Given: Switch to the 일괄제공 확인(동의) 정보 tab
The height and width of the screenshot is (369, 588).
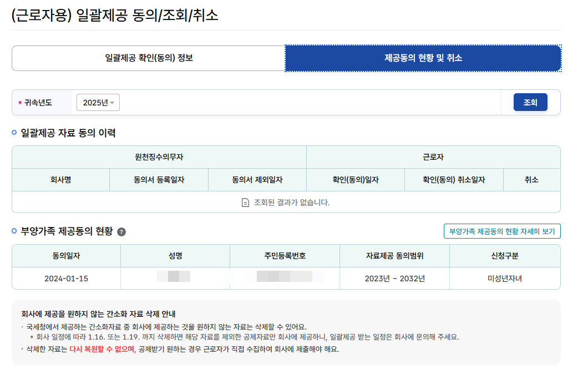Looking at the screenshot, I should point(148,58).
